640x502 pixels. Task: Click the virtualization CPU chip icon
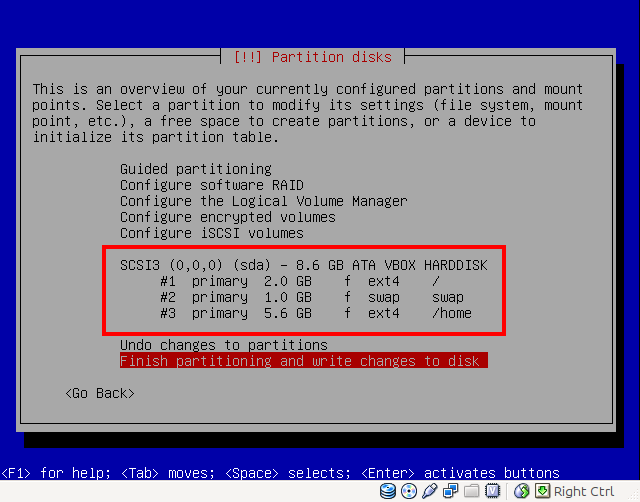[493, 491]
